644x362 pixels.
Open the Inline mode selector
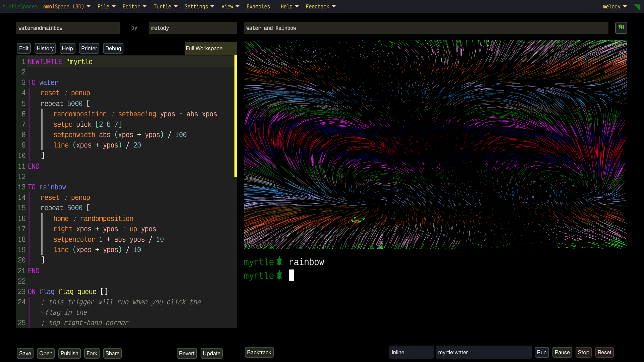(x=411, y=352)
